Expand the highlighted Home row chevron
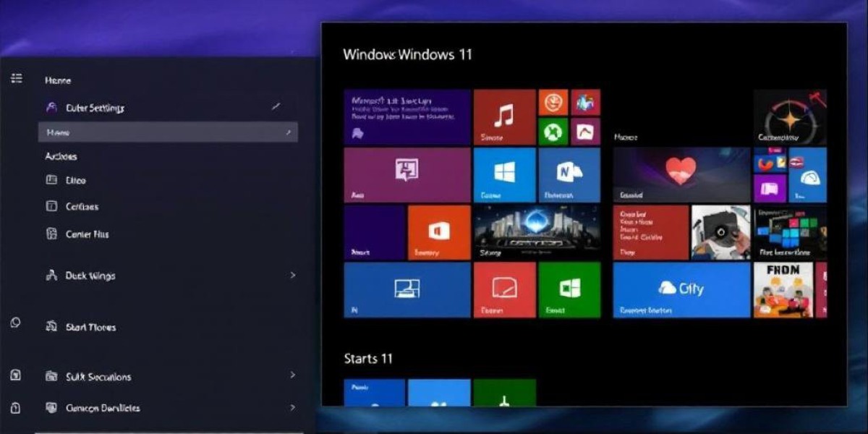The height and width of the screenshot is (434, 868). coord(288,132)
